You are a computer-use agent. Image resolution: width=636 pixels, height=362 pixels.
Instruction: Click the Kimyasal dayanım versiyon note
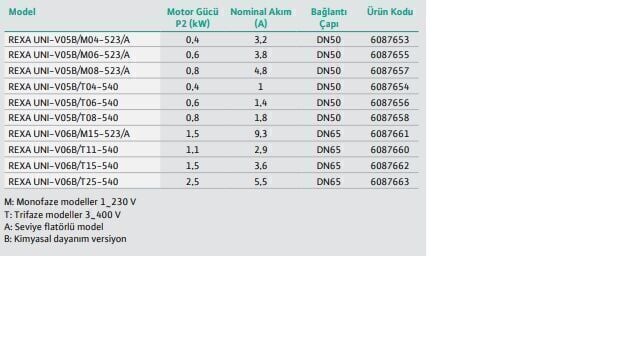pyautogui.click(x=65, y=239)
